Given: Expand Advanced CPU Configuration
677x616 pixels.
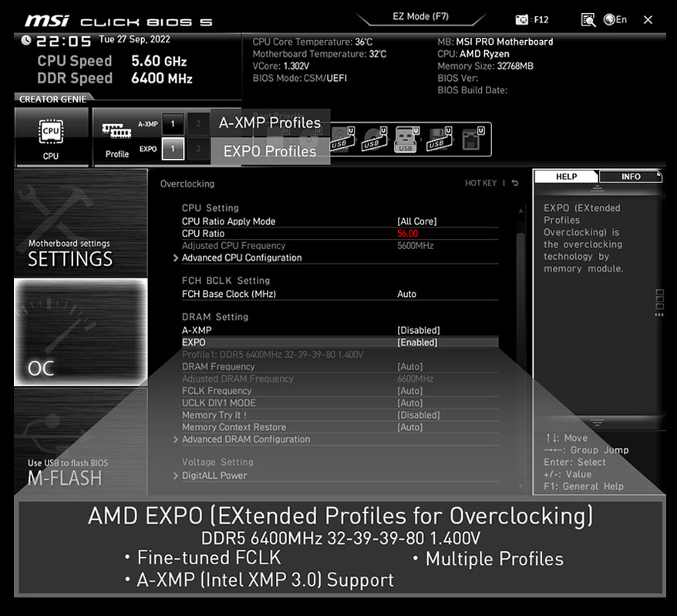Looking at the screenshot, I should (x=241, y=258).
